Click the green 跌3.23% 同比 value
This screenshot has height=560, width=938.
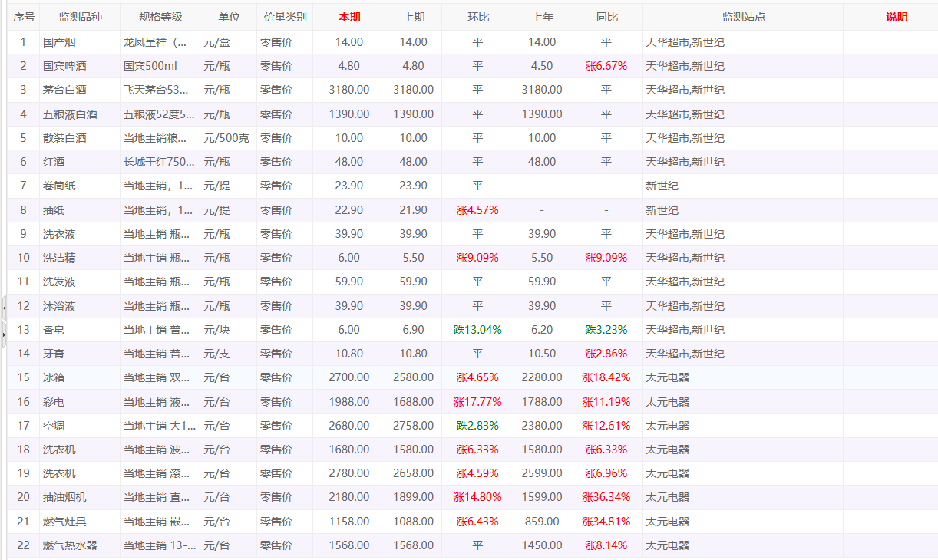click(x=606, y=330)
